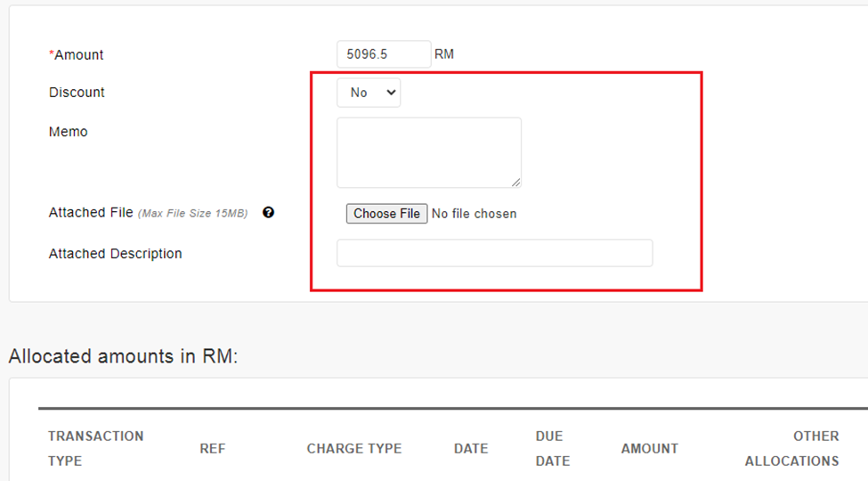Click the Date column header next to Charge Type
The height and width of the screenshot is (481, 868).
click(x=470, y=449)
